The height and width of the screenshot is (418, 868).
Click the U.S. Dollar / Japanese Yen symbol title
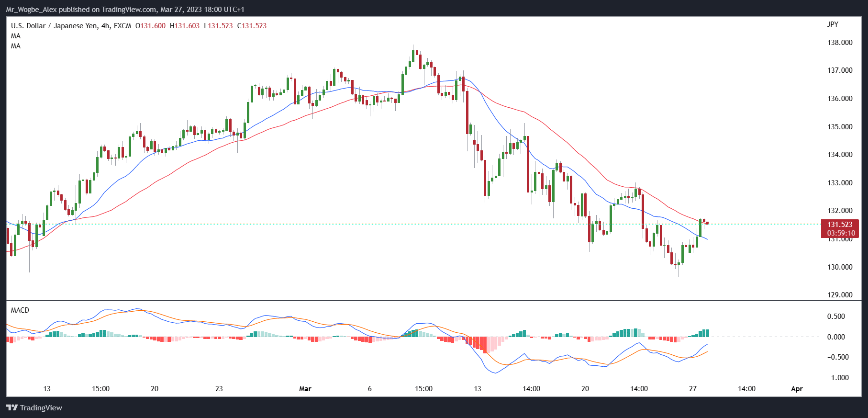pyautogui.click(x=71, y=26)
